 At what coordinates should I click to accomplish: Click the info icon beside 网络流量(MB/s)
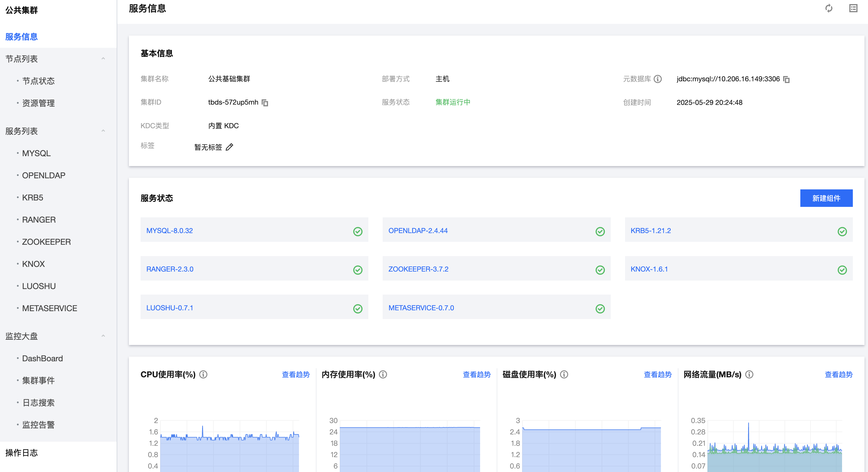(x=749, y=374)
